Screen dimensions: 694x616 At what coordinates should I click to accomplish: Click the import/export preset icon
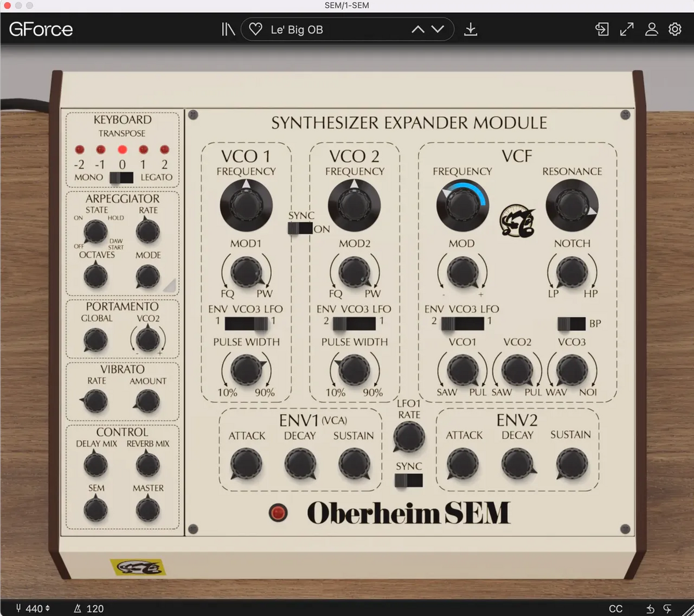coord(602,29)
